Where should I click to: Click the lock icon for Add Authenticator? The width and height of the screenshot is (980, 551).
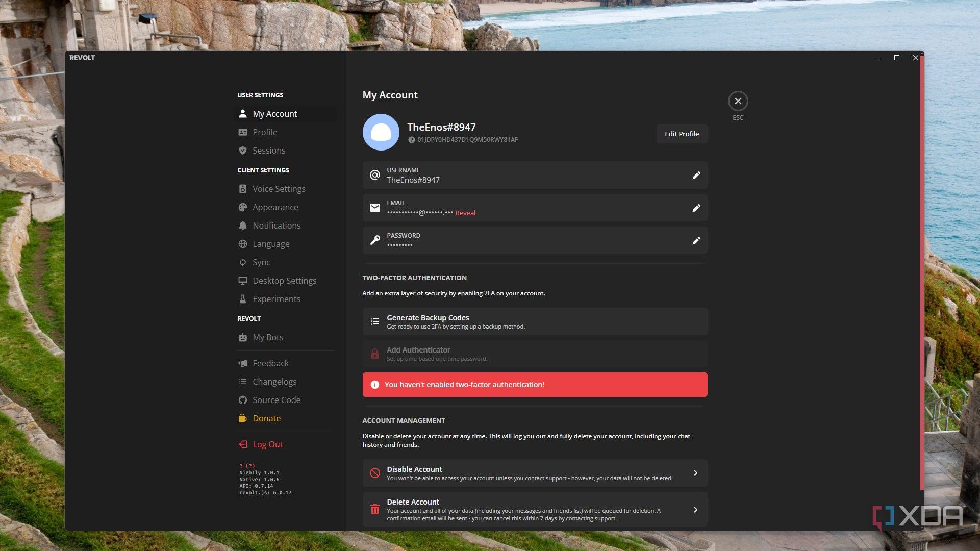pos(374,354)
